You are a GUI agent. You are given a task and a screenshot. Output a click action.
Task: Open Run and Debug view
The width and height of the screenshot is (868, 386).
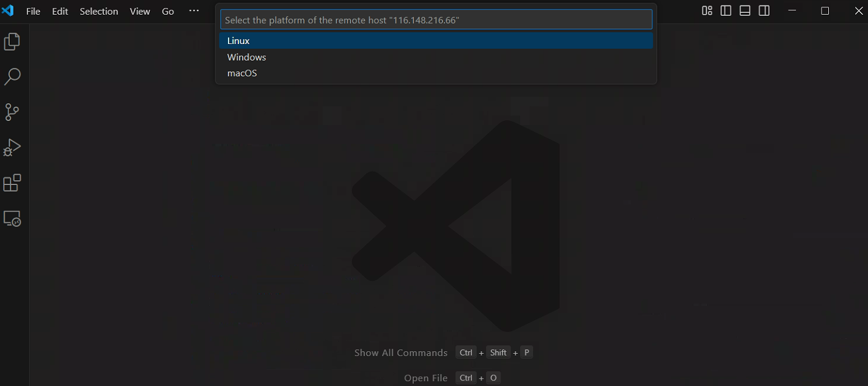(12, 148)
